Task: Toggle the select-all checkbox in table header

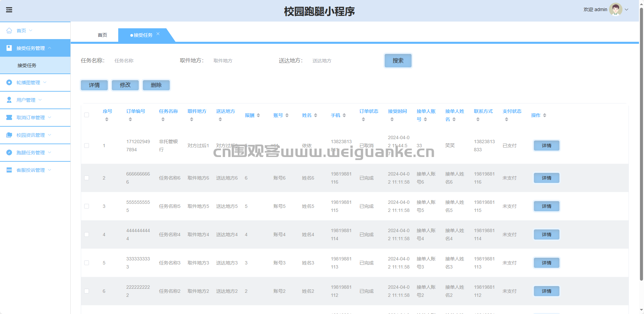Action: 87,115
